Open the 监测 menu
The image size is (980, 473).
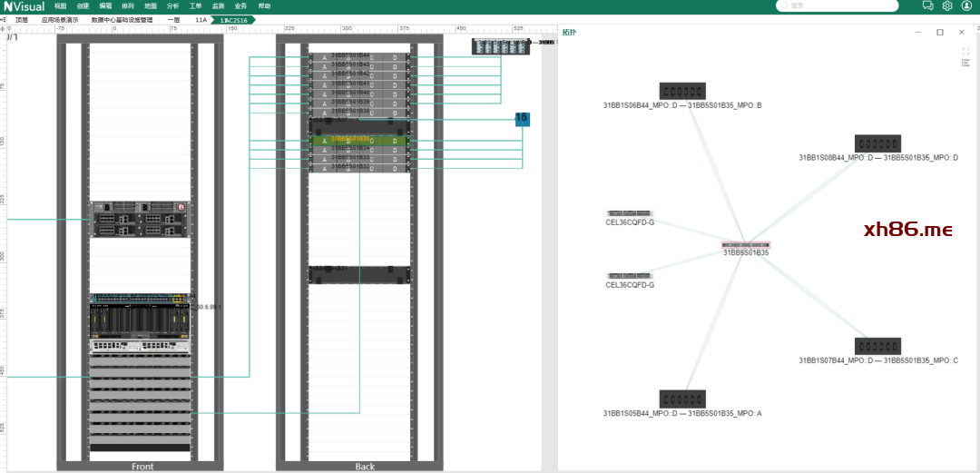pyautogui.click(x=218, y=5)
